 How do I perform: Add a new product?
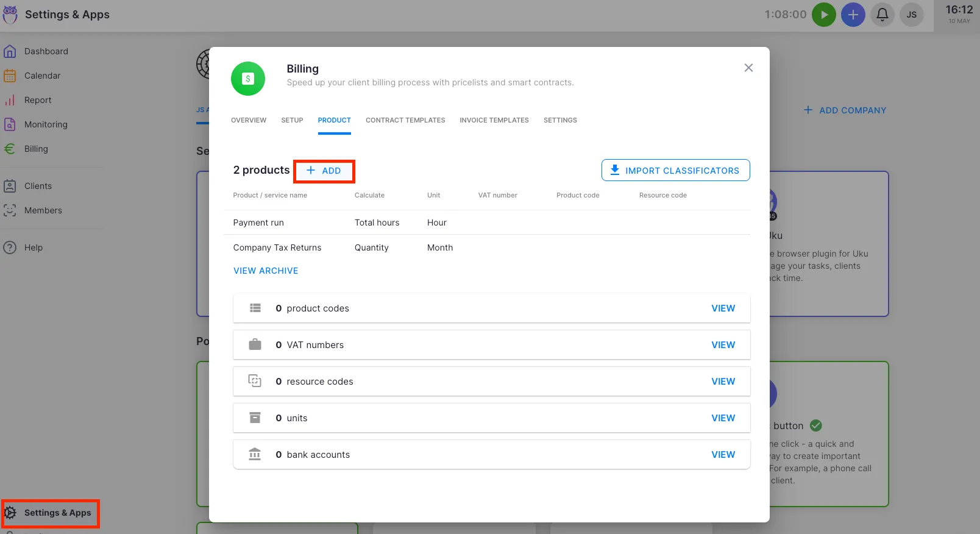coord(324,171)
